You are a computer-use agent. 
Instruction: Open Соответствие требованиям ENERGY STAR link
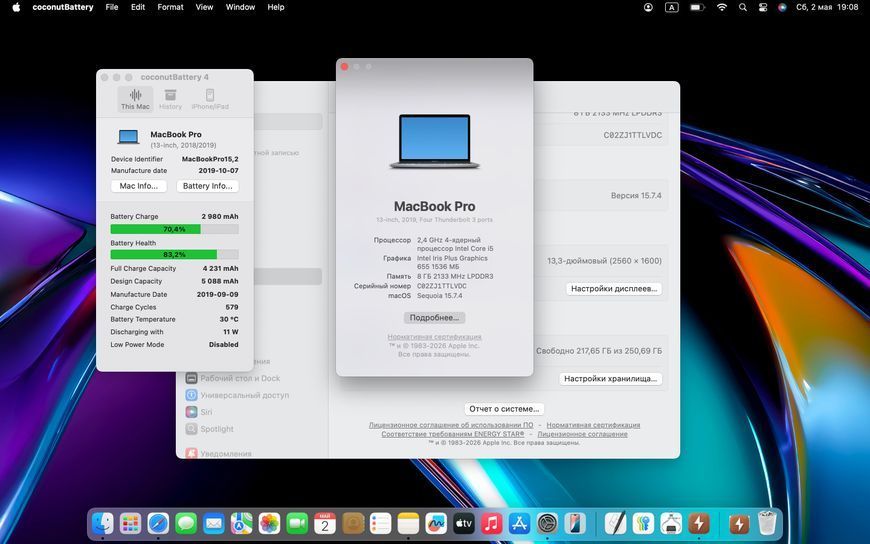click(x=453, y=434)
